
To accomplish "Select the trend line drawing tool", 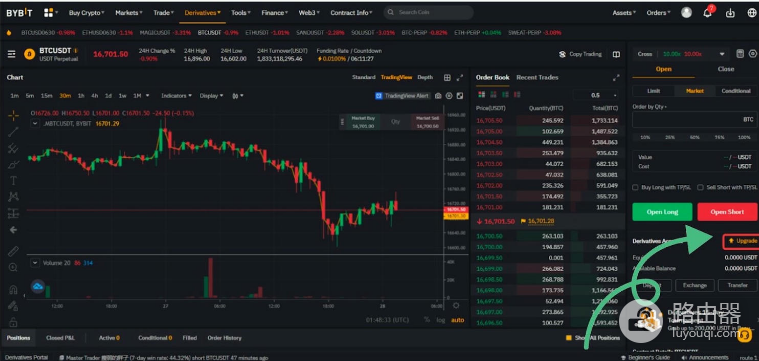I will click(13, 132).
